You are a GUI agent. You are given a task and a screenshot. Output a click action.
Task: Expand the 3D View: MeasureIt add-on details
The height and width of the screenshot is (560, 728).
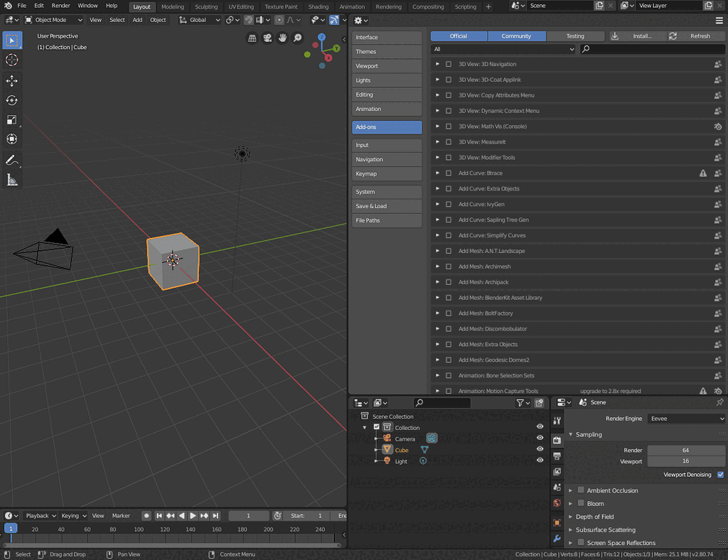437,142
